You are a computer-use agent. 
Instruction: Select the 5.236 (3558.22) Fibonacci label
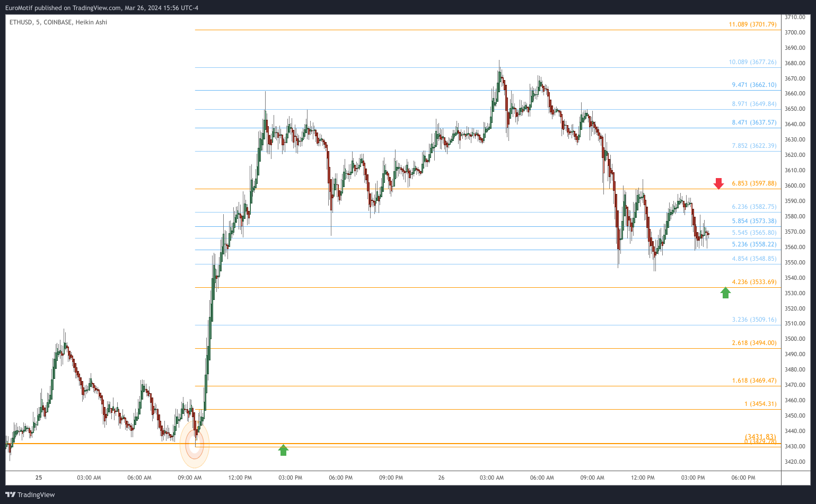[x=754, y=244]
